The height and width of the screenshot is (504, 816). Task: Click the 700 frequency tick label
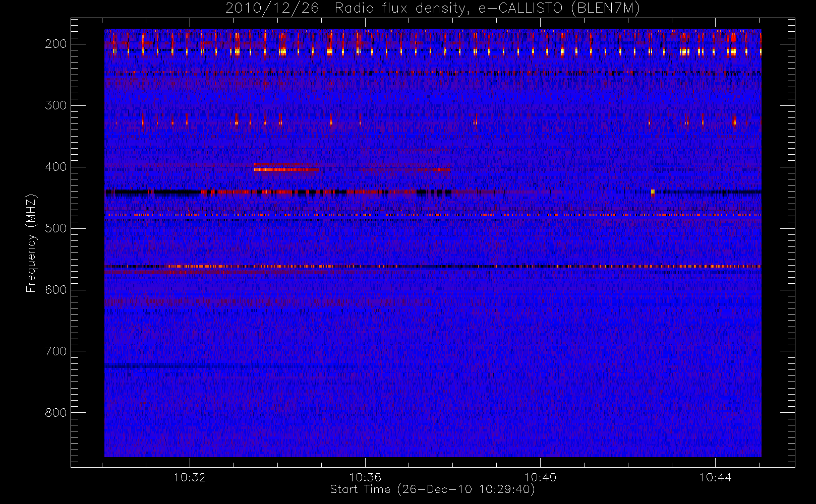56,351
